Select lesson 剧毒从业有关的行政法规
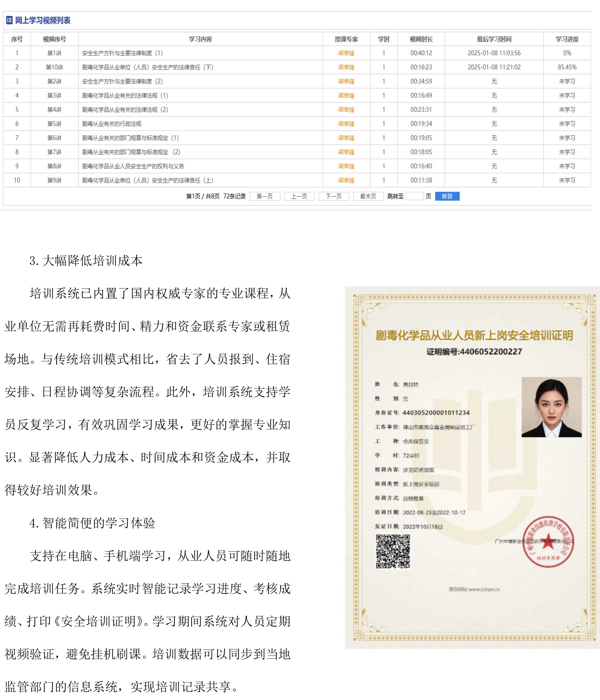The height and width of the screenshot is (700, 600). pyautogui.click(x=112, y=124)
